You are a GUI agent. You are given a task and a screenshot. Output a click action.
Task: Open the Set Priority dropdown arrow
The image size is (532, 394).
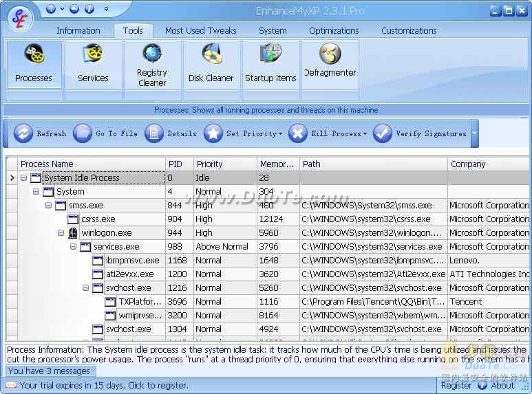280,134
